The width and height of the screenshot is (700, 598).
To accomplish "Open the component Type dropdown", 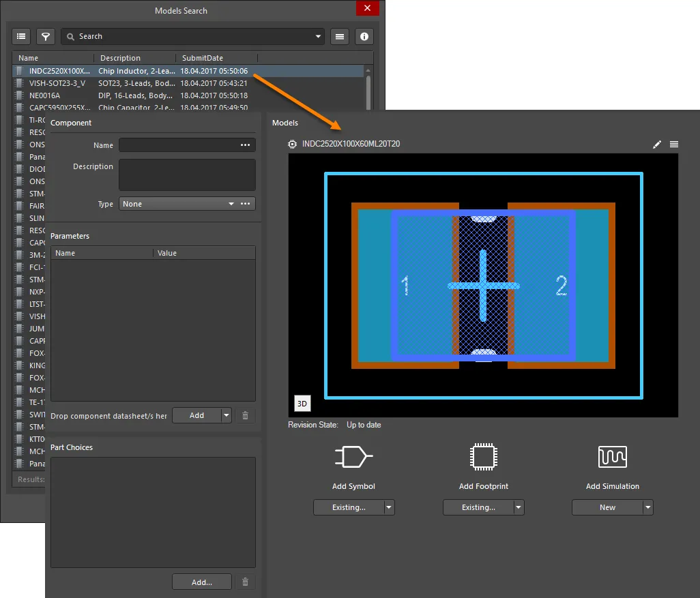I will (231, 204).
